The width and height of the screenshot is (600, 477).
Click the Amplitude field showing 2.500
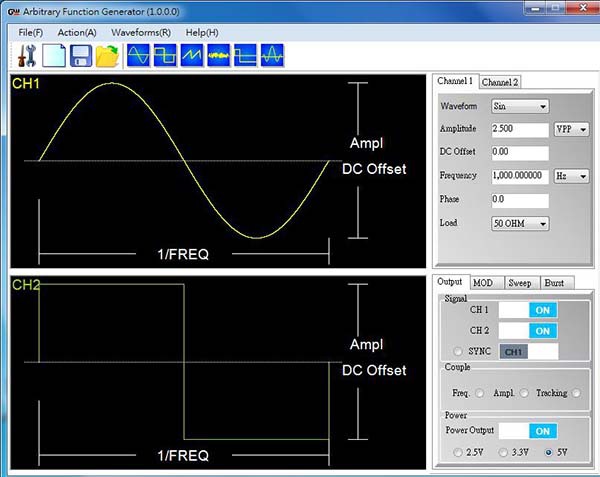click(x=520, y=129)
